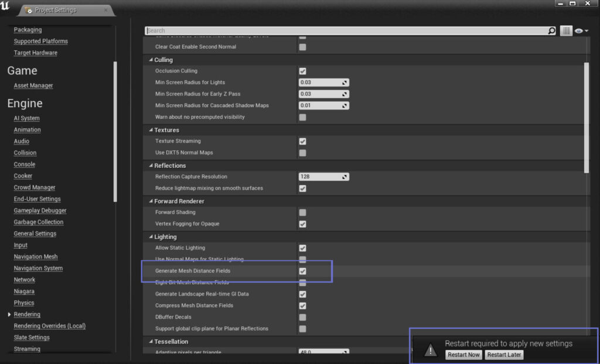This screenshot has height=364, width=600.
Task: Toggle Generate Landscape Real-time GI Data
Action: pyautogui.click(x=303, y=294)
